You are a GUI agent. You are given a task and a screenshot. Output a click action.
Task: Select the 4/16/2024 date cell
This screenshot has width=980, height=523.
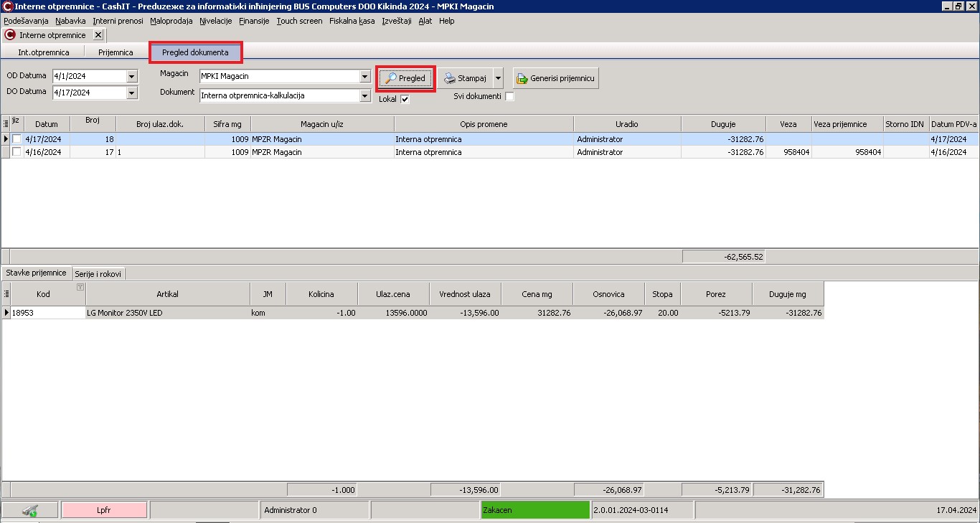point(47,152)
